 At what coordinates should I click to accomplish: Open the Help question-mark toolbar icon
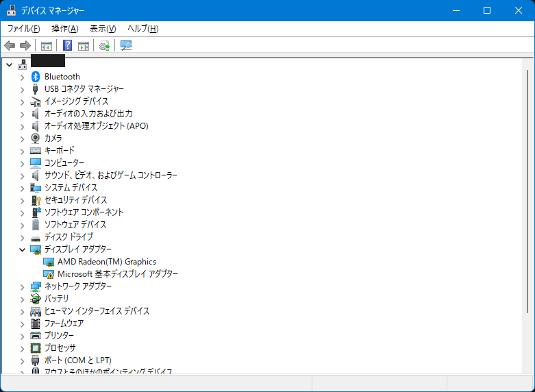(68, 45)
